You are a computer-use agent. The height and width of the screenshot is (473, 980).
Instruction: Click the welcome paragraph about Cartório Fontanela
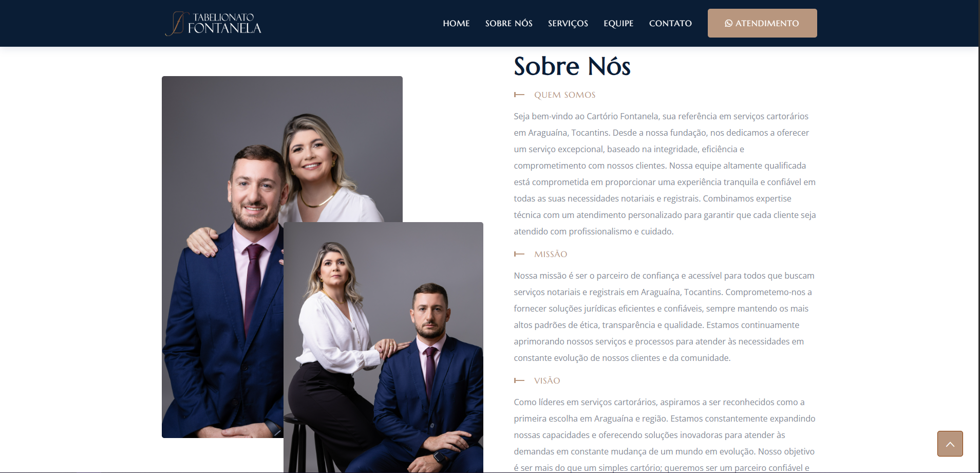tap(665, 174)
